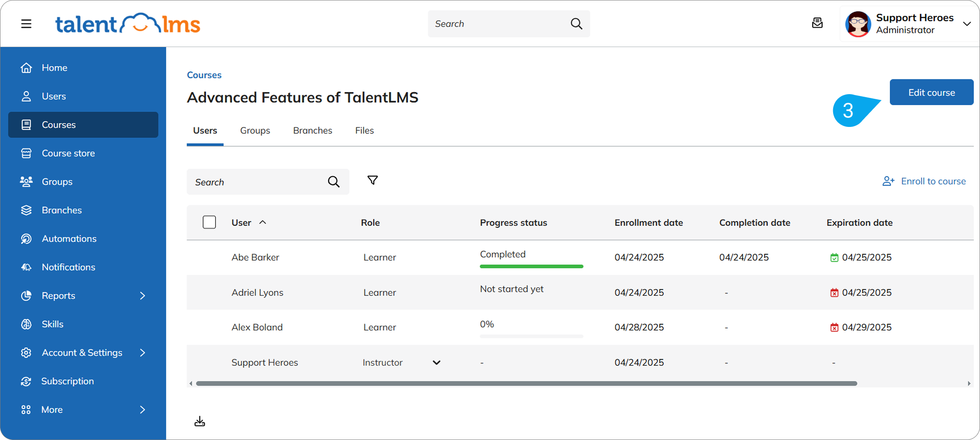Image resolution: width=980 pixels, height=440 pixels.
Task: Click the Support Heroes avatar picture
Action: click(857, 24)
